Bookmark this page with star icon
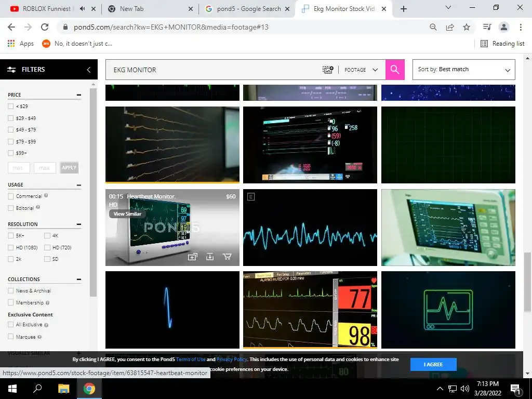The height and width of the screenshot is (399, 532). pos(467,27)
